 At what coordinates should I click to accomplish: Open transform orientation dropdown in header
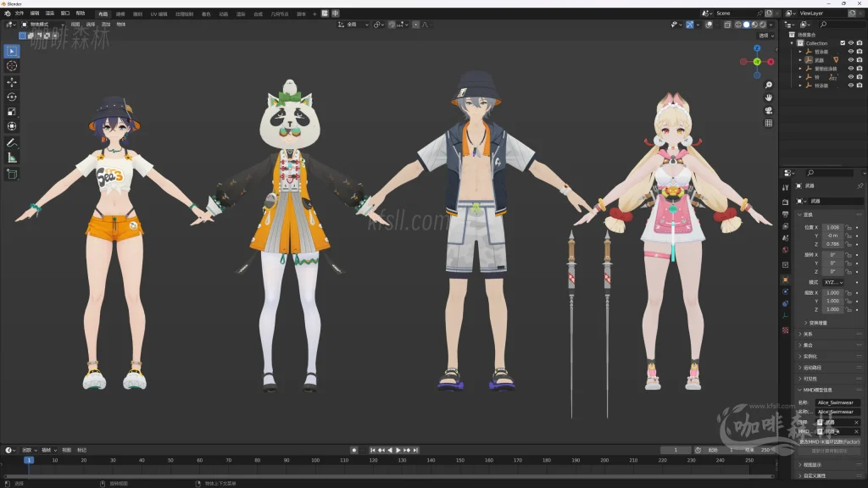coord(353,25)
